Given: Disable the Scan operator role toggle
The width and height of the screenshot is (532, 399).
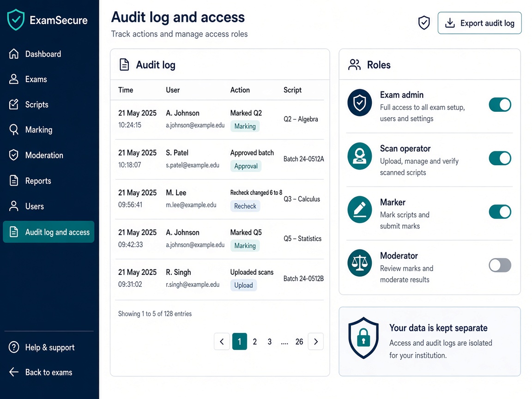Looking at the screenshot, I should 500,158.
